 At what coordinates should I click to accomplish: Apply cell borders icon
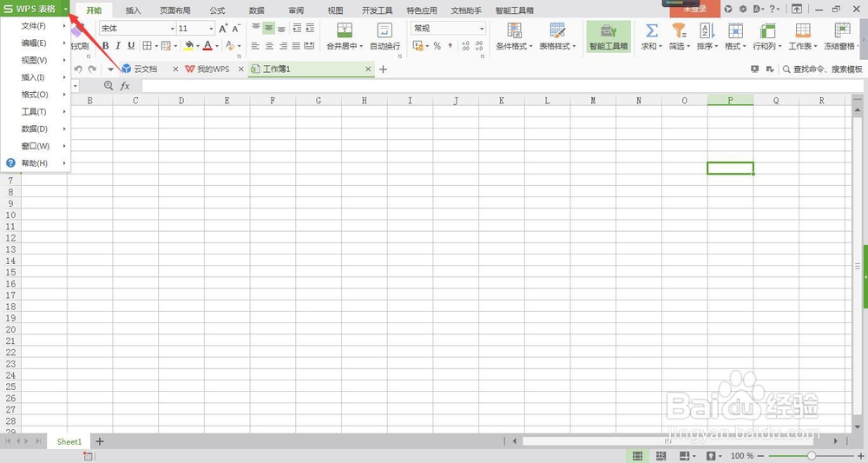pos(147,46)
